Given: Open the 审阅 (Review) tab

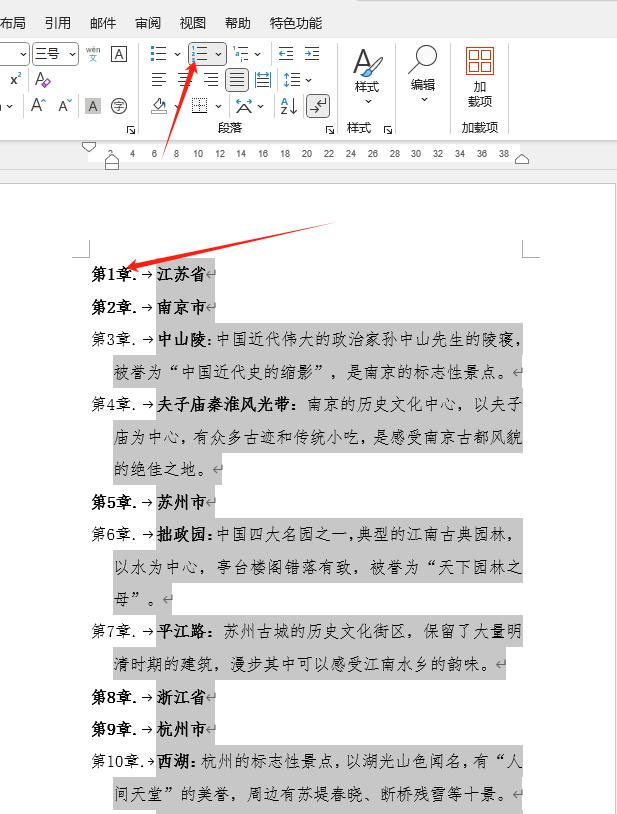Looking at the screenshot, I should coord(148,23).
